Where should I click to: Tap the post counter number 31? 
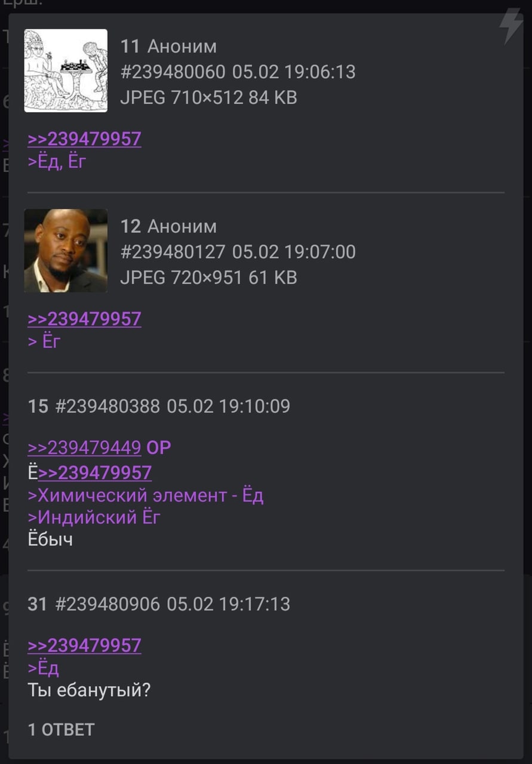[37, 604]
